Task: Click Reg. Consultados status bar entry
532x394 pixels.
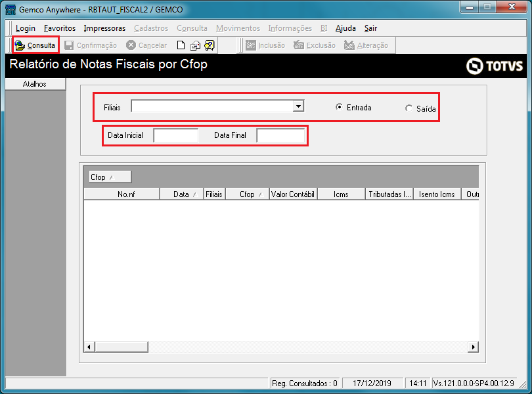Action: pos(305,383)
